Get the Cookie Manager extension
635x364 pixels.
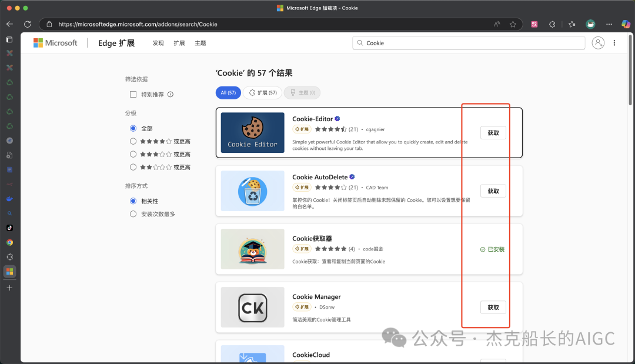click(493, 308)
